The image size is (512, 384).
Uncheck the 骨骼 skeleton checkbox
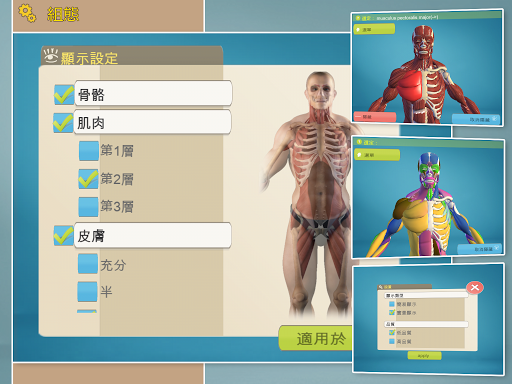(64, 95)
